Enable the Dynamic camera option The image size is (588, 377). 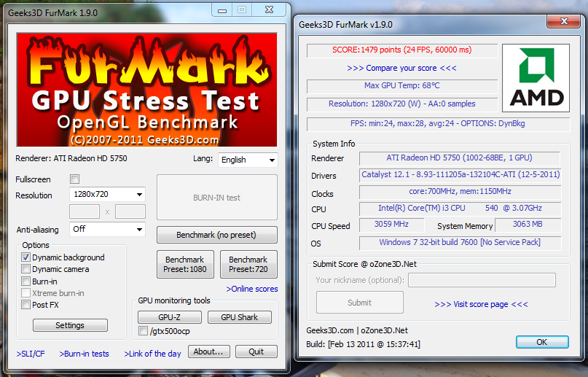26,269
